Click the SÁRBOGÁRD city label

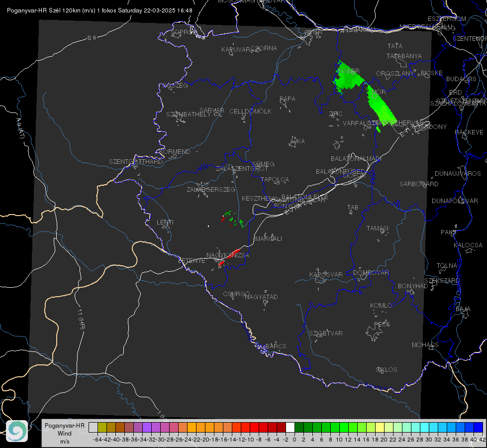coord(419,184)
